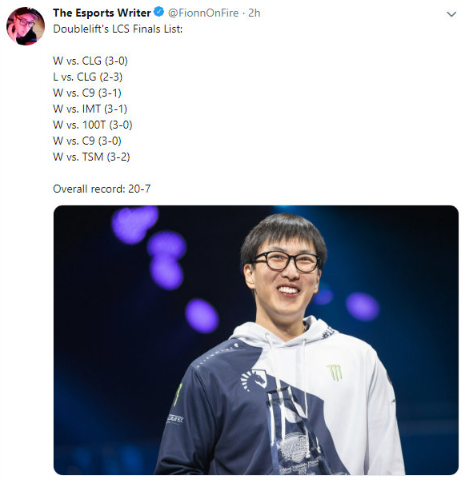Screen dimensions: 462x484
Task: Click the "W vs. TSM (3-2)" line
Action: point(91,157)
